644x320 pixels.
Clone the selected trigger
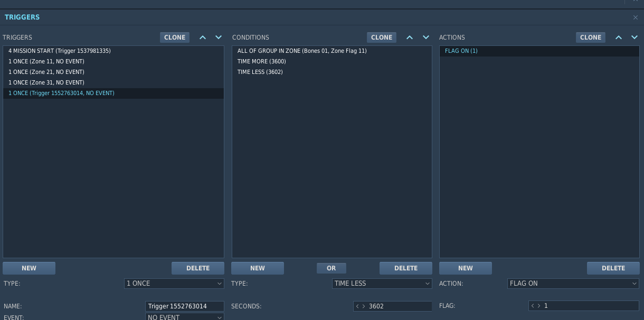[175, 37]
